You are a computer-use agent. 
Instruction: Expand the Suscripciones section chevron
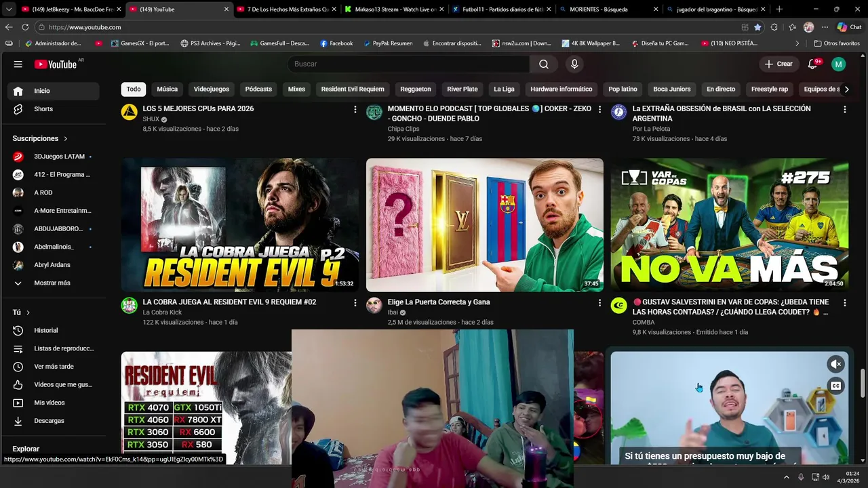tap(66, 138)
